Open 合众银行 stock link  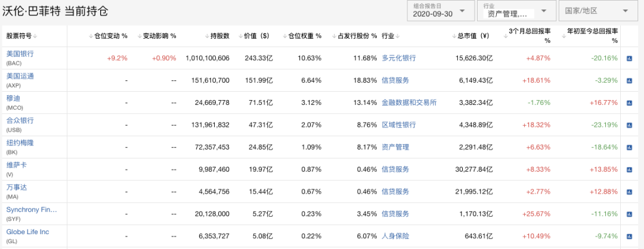[x=20, y=120]
